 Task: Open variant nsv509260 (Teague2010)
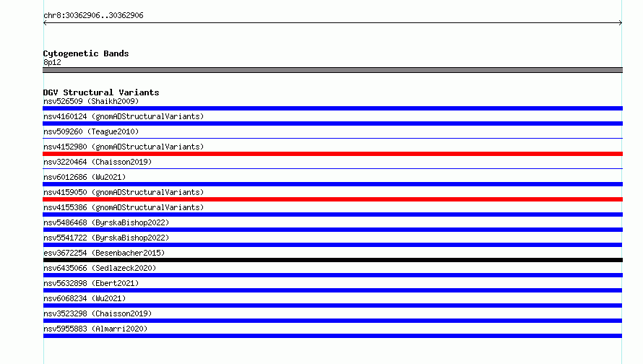click(91, 131)
